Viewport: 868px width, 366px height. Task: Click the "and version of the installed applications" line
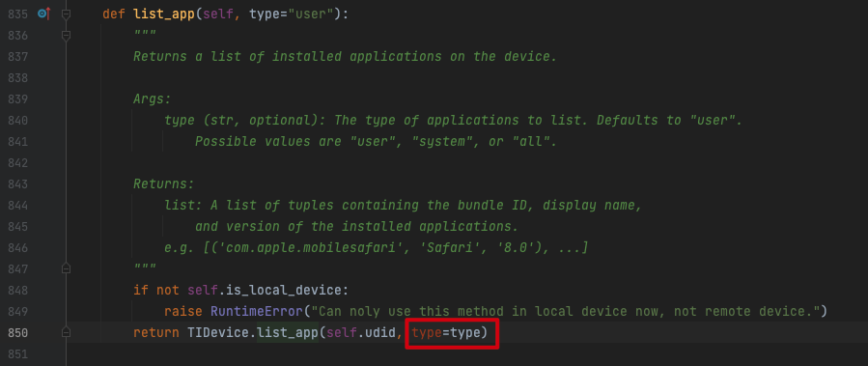[x=356, y=227]
